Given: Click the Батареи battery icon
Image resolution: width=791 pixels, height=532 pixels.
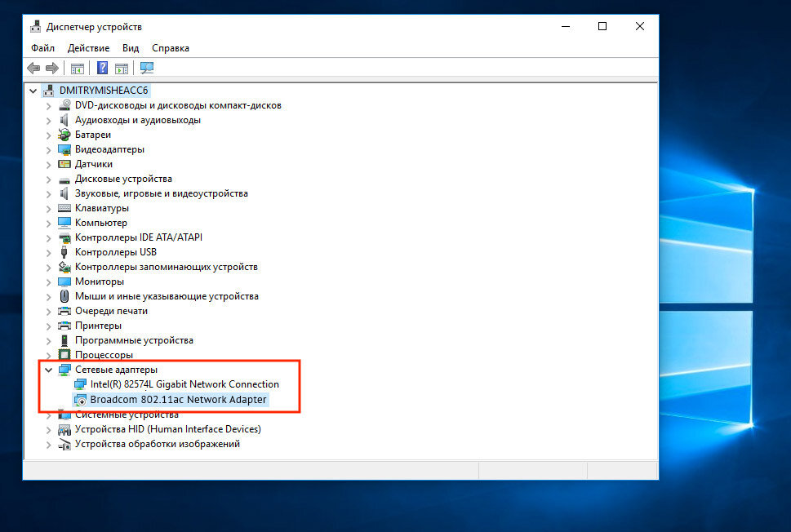Looking at the screenshot, I should click(x=64, y=135).
